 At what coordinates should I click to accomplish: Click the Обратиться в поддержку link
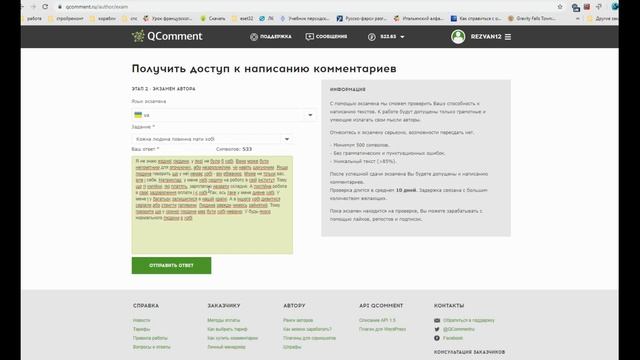click(x=469, y=320)
